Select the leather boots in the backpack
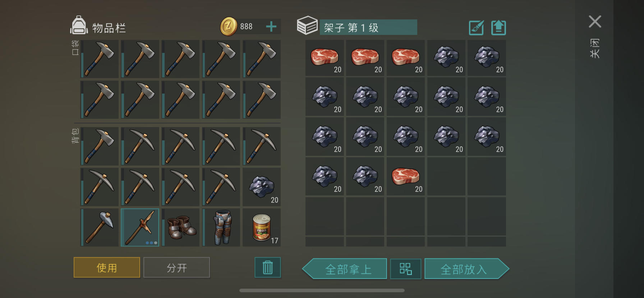 (180, 227)
